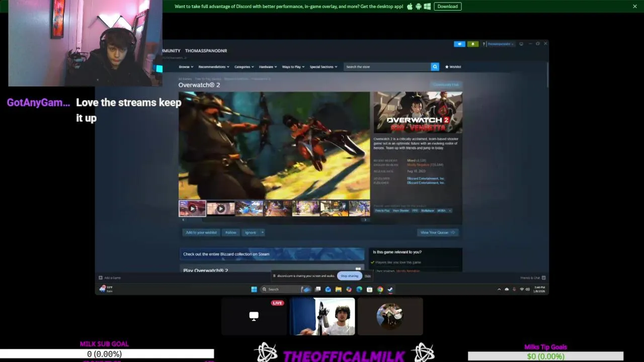Open the Windows Start menu
The height and width of the screenshot is (362, 644).
[254, 289]
